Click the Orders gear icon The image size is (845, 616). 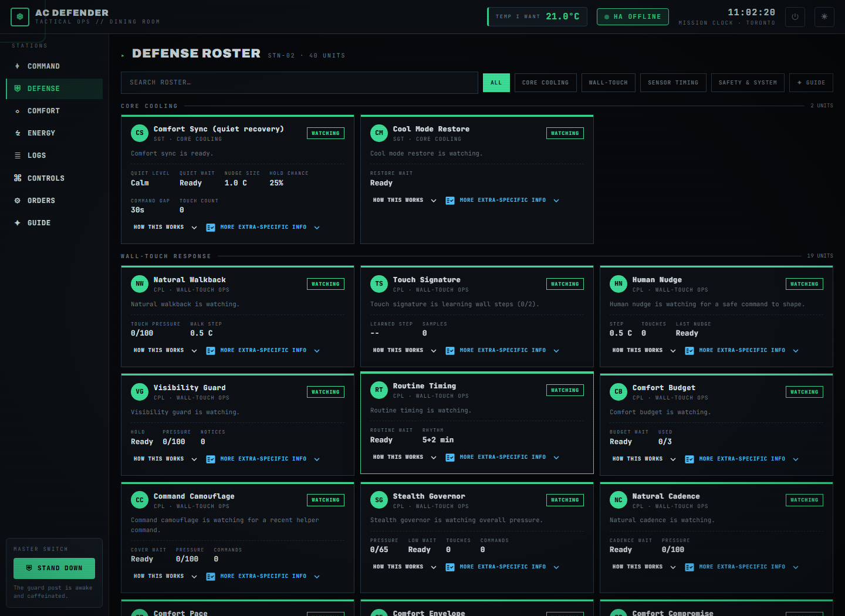pos(18,201)
